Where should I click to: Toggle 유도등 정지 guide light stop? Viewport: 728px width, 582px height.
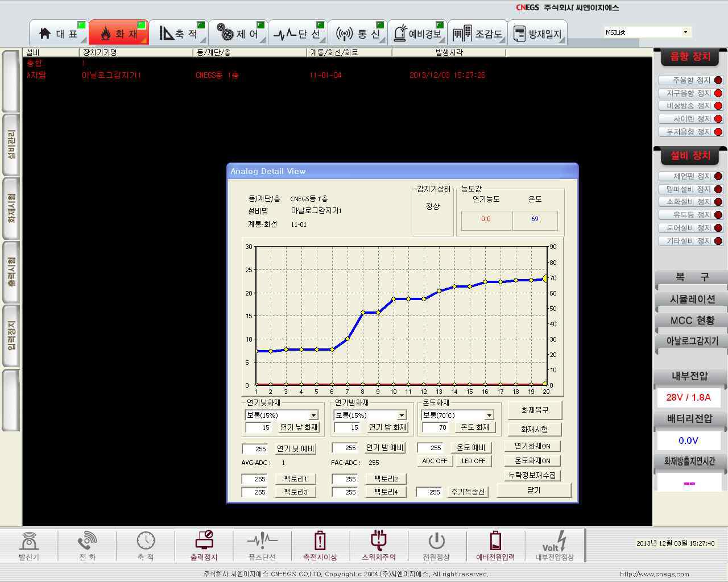pyautogui.click(x=690, y=215)
